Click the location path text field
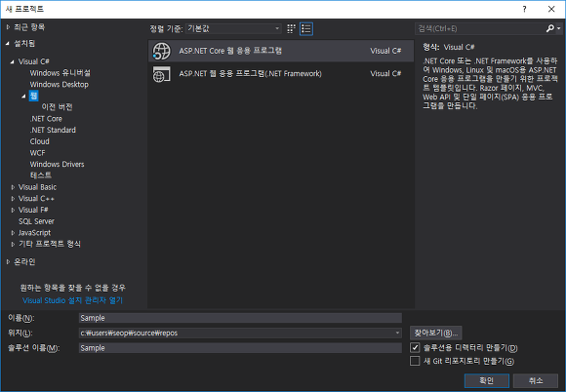Viewport: 566px width, 392px height. (236, 333)
